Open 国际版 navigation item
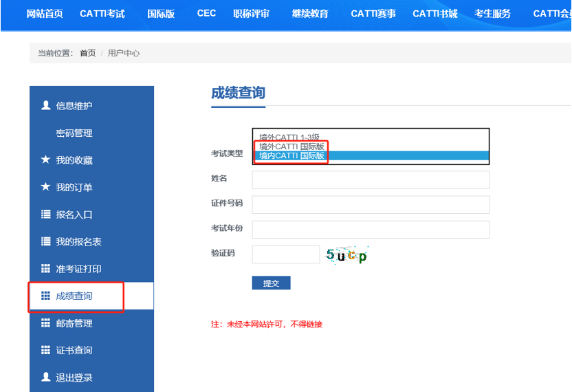572x392 pixels. pos(161,14)
